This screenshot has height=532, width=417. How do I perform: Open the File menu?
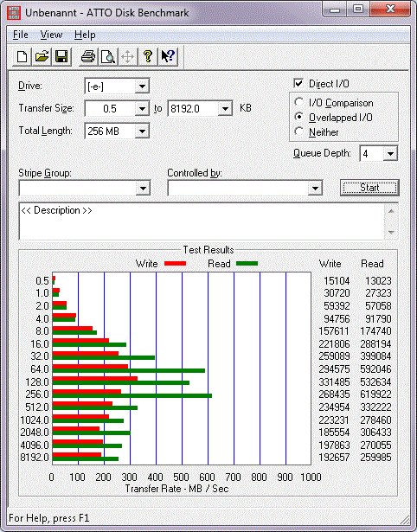coord(21,35)
